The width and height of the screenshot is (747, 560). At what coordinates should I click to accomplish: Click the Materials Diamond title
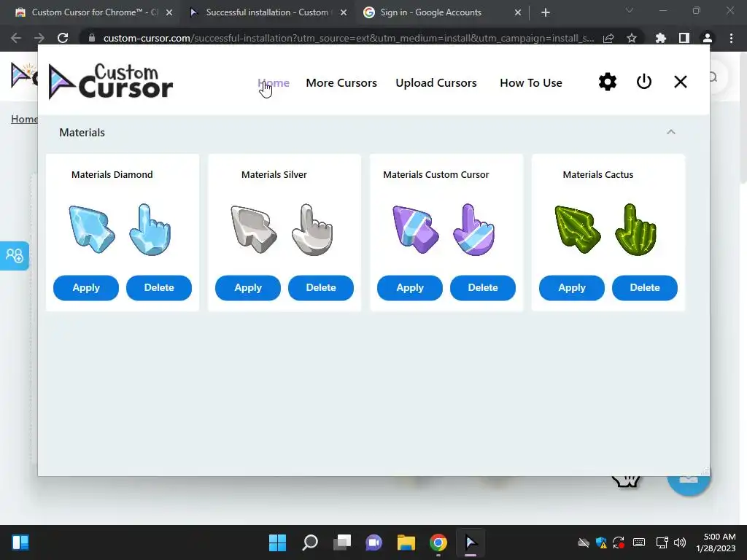112,175
